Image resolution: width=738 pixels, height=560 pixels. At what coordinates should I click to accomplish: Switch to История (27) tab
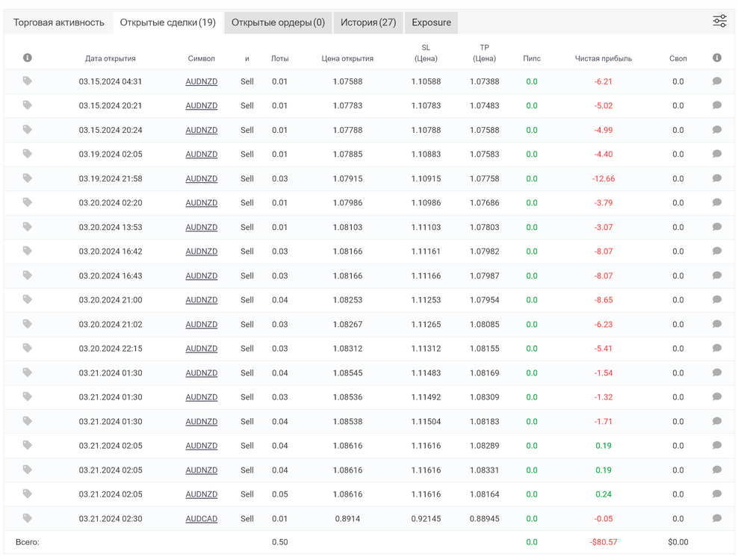click(368, 22)
